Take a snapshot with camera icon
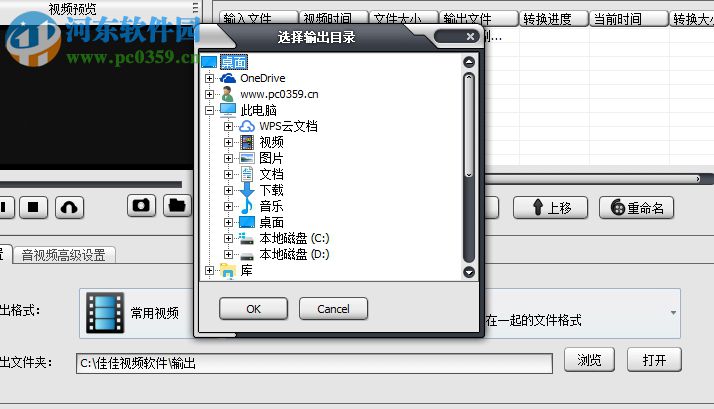Image resolution: width=714 pixels, height=409 pixels. click(141, 205)
